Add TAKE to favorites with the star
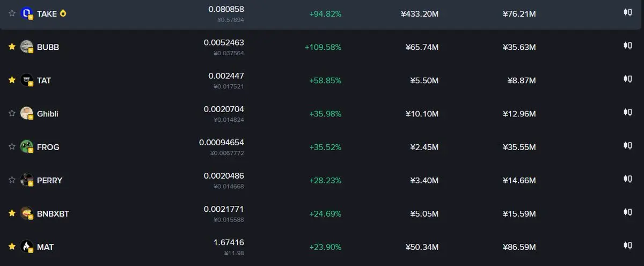The height and width of the screenshot is (266, 644). pyautogui.click(x=12, y=13)
